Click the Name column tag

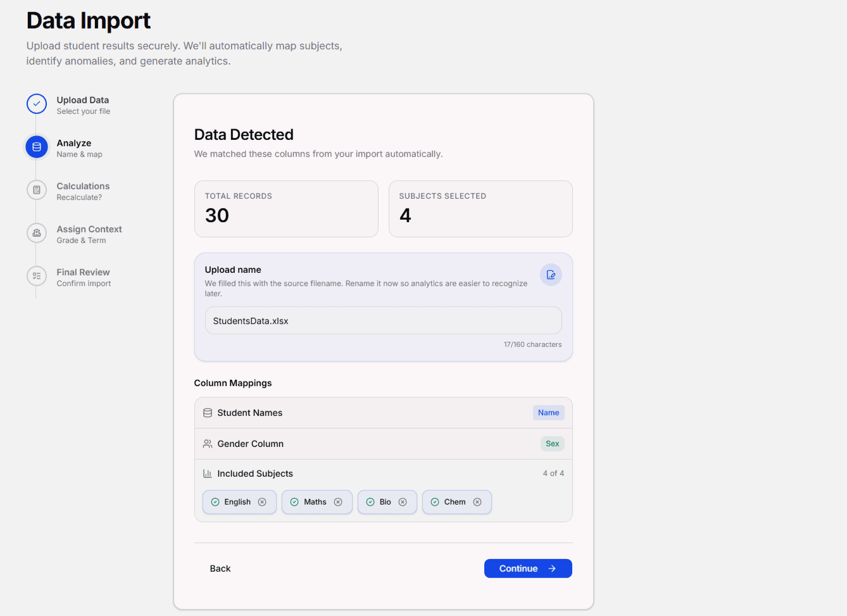pos(549,413)
